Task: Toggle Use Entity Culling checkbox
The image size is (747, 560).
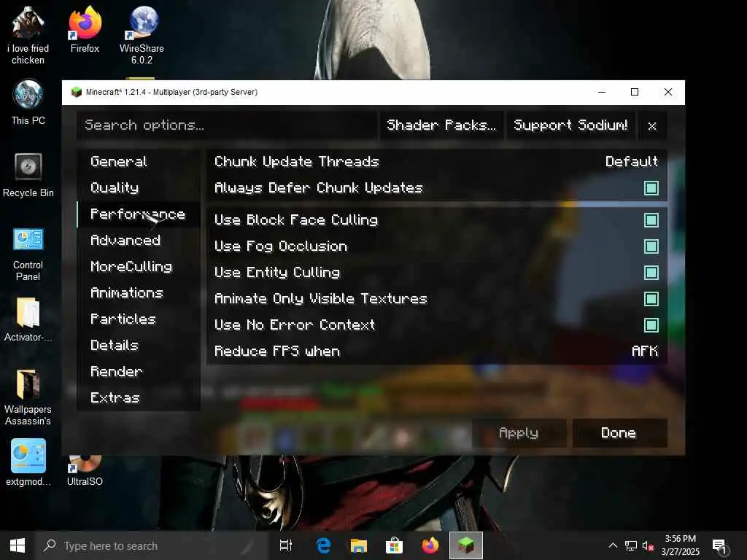Action: point(651,273)
